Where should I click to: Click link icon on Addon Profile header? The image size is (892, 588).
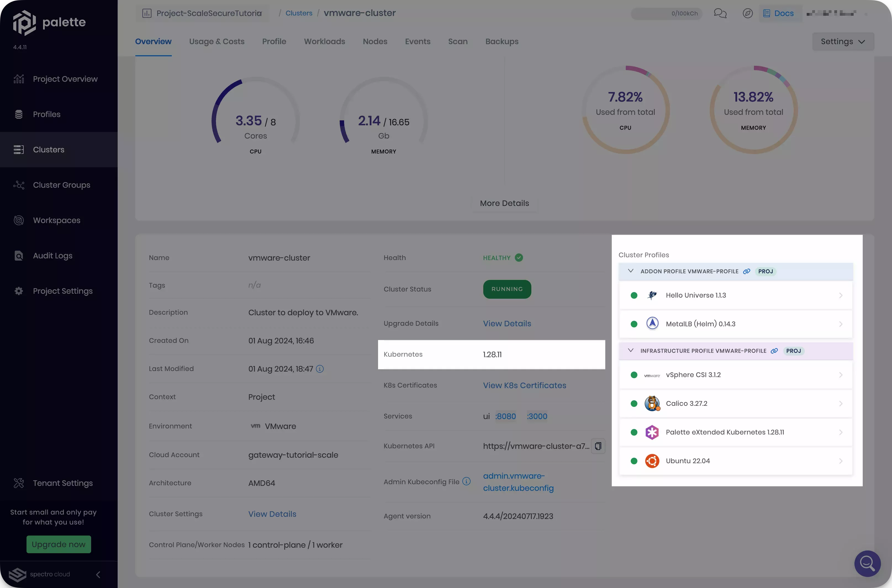[746, 271]
